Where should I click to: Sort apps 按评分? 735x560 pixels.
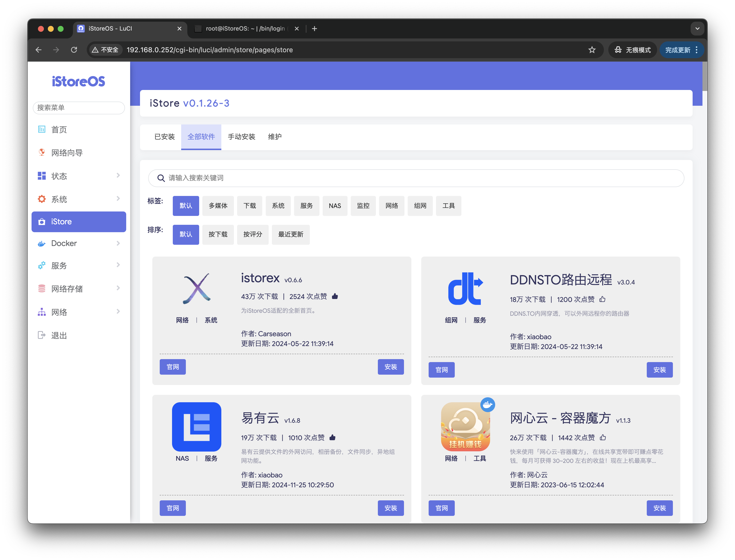[x=253, y=234]
